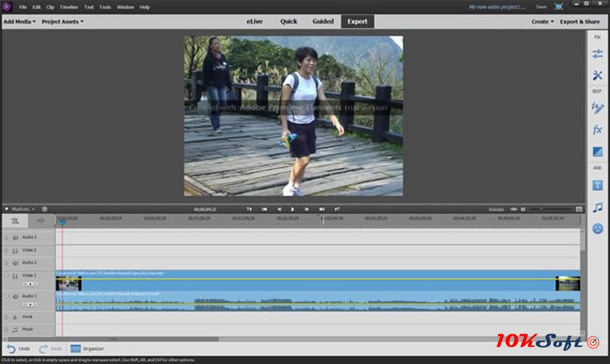Open Applied Effects fx pencil icon
Viewport: 610px width, 364px height.
[598, 108]
